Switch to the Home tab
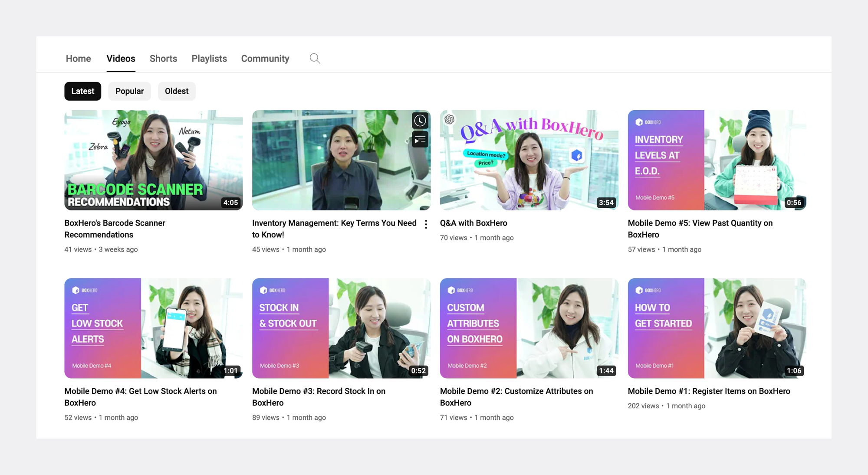The width and height of the screenshot is (868, 475). coord(78,58)
